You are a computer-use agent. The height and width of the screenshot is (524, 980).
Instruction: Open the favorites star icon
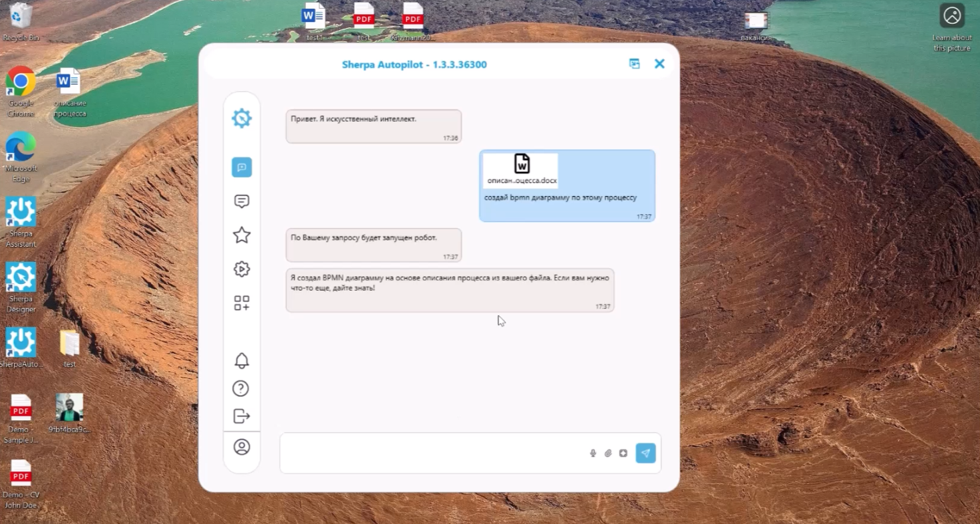point(242,235)
